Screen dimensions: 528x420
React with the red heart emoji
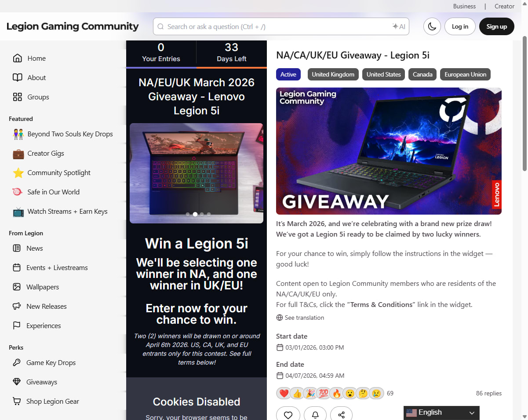click(284, 393)
